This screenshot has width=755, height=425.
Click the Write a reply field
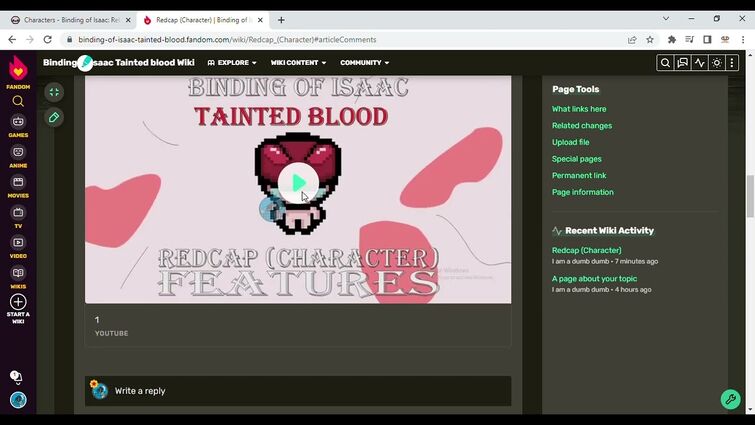[298, 391]
